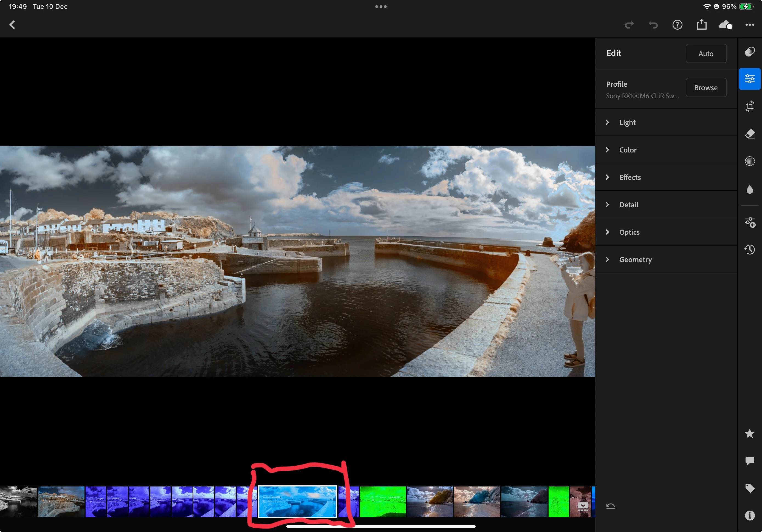The height and width of the screenshot is (532, 762).
Task: Open the Masking tool
Action: [749, 161]
